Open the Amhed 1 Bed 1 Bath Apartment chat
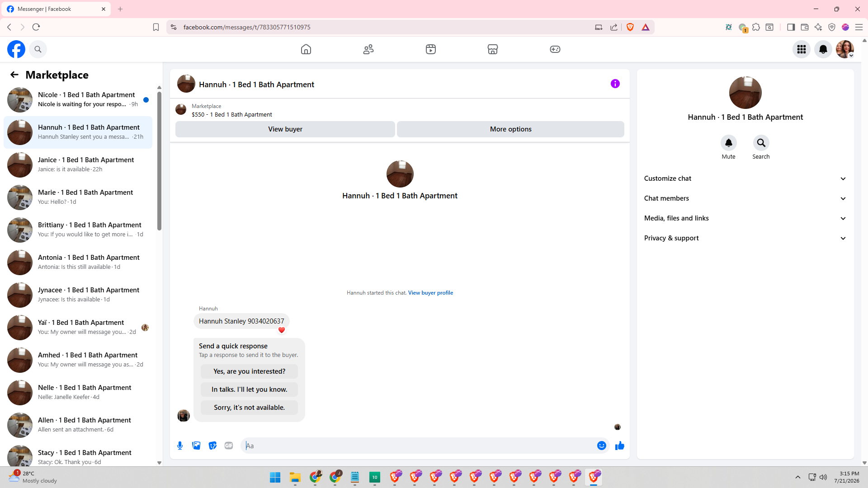 [78, 360]
